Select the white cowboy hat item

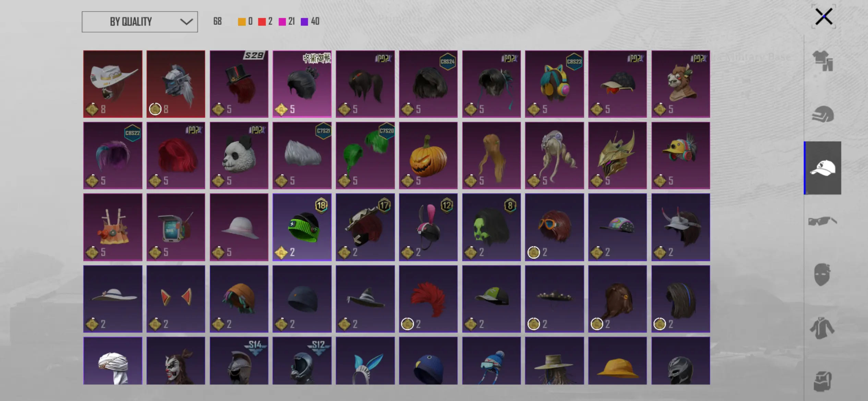pos(113,84)
